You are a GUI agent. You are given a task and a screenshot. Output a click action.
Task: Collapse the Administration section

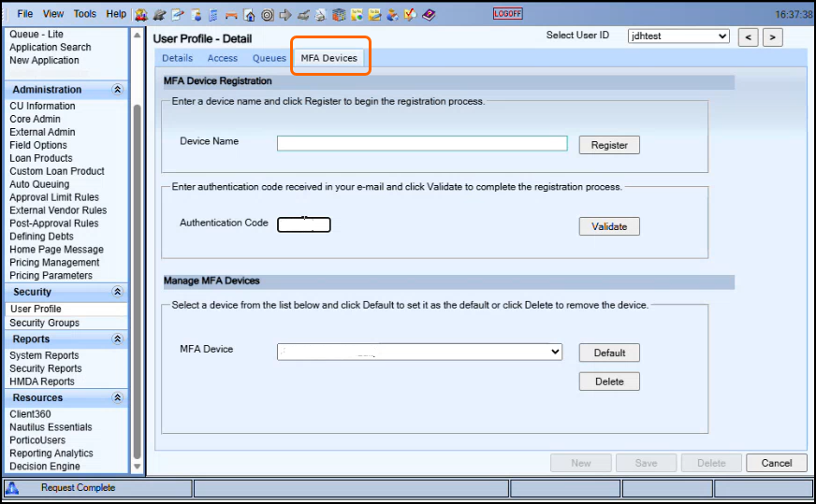[117, 90]
